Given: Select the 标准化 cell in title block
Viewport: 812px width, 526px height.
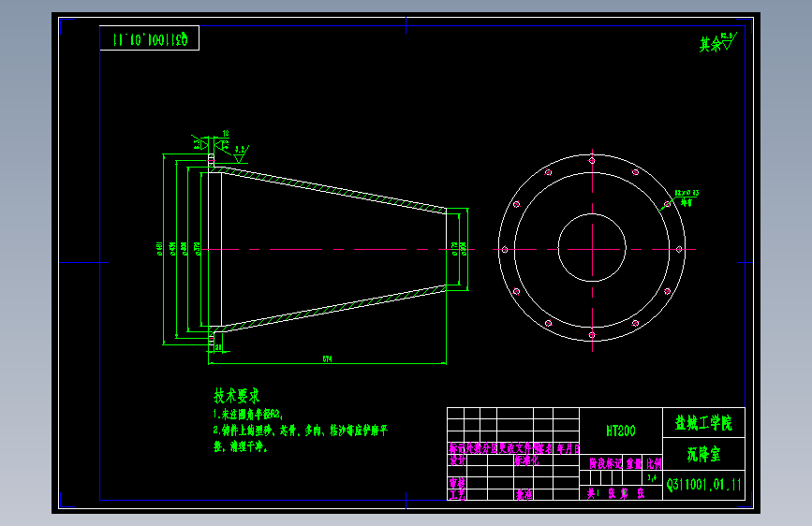Looking at the screenshot, I should 526,460.
